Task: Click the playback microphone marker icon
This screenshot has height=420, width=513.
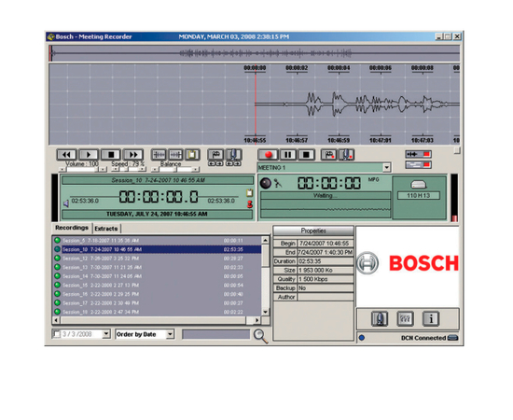Action: 233,154
